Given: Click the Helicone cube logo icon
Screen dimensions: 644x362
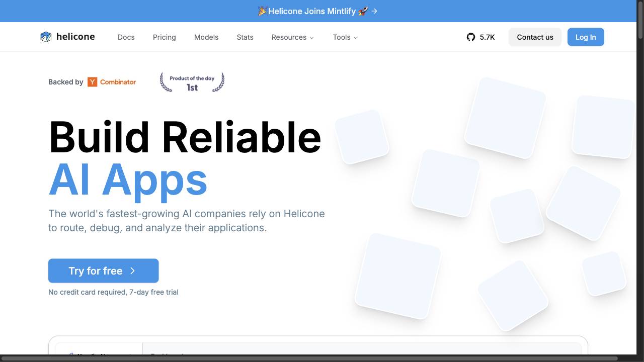Looking at the screenshot, I should (46, 37).
